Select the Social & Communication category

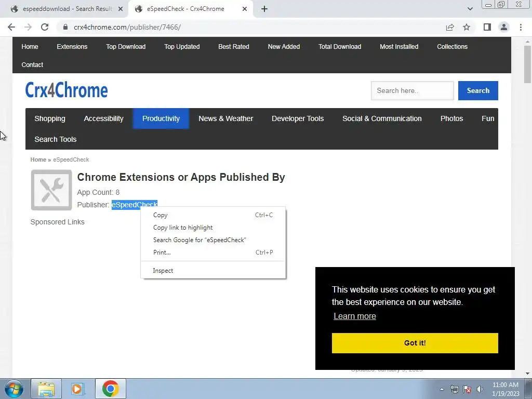click(382, 119)
